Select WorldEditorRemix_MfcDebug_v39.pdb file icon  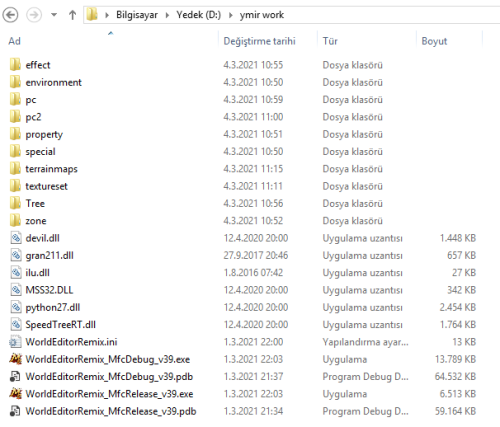coord(15,376)
